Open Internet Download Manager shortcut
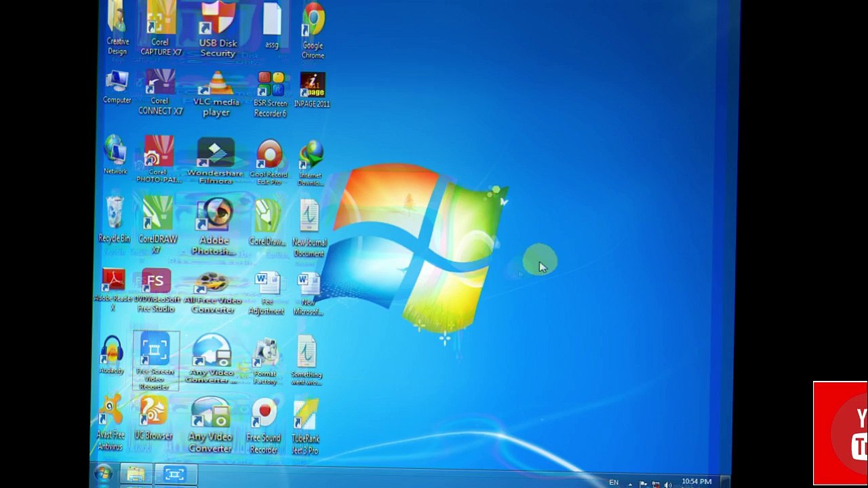Screen dimensions: 868x488 311,163
